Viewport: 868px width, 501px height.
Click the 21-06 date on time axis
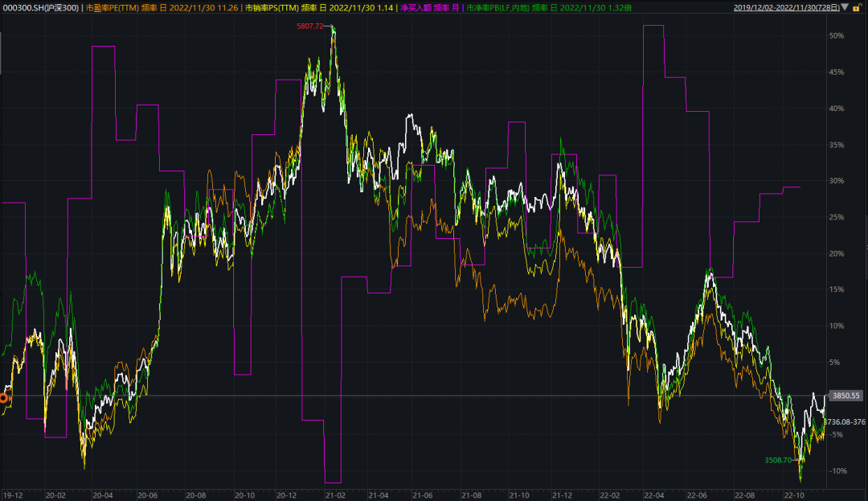423,495
